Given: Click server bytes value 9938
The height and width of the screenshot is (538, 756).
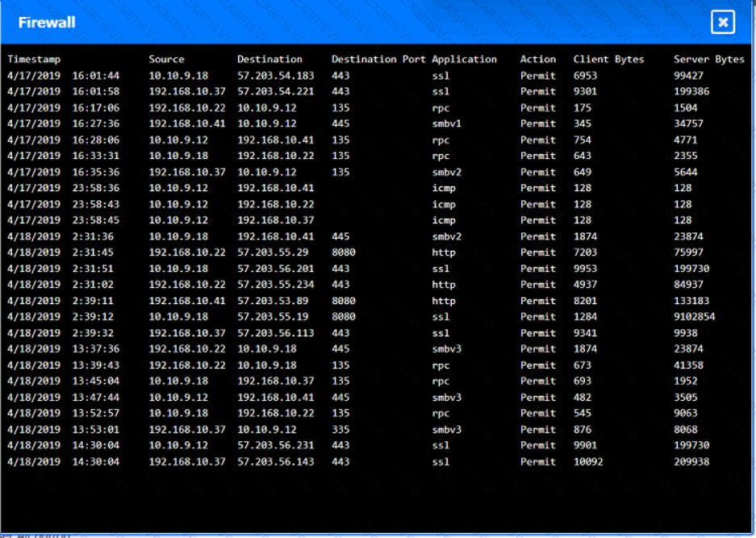Looking at the screenshot, I should pos(686,334).
